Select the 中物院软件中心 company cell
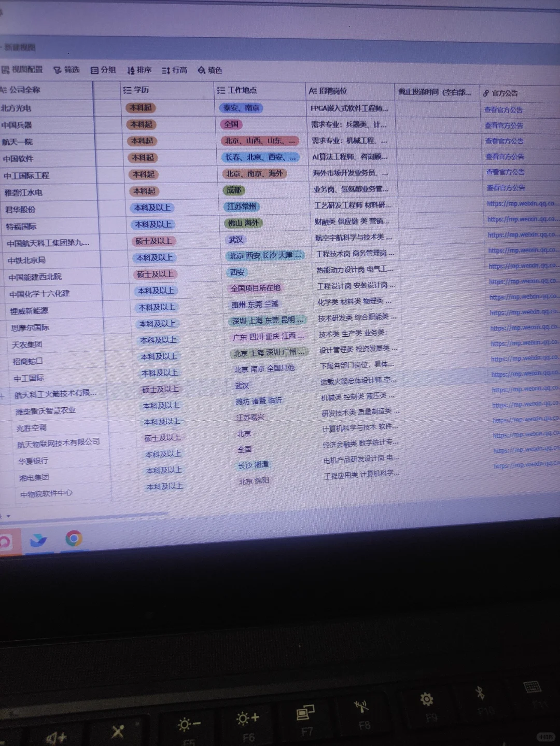The height and width of the screenshot is (746, 560). point(46,493)
